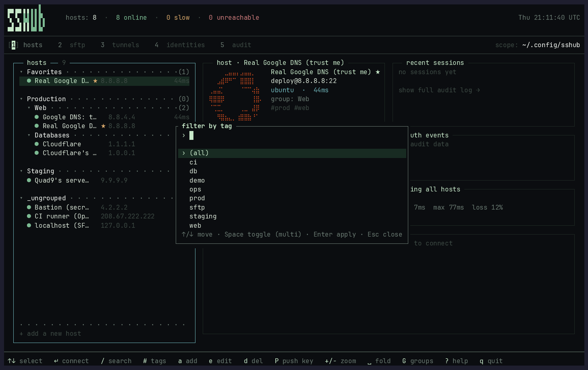Click the search hint in the footer
This screenshot has width=588, height=370.
[116, 361]
